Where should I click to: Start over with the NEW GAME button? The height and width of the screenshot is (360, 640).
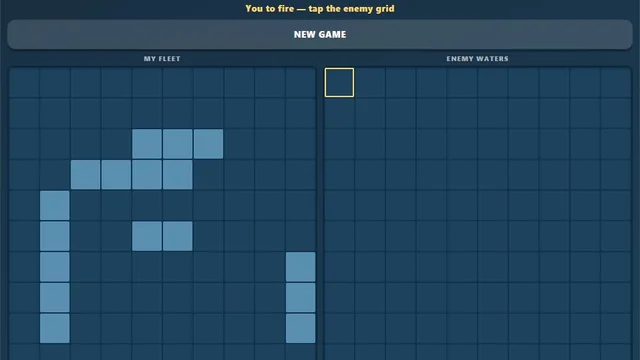320,35
